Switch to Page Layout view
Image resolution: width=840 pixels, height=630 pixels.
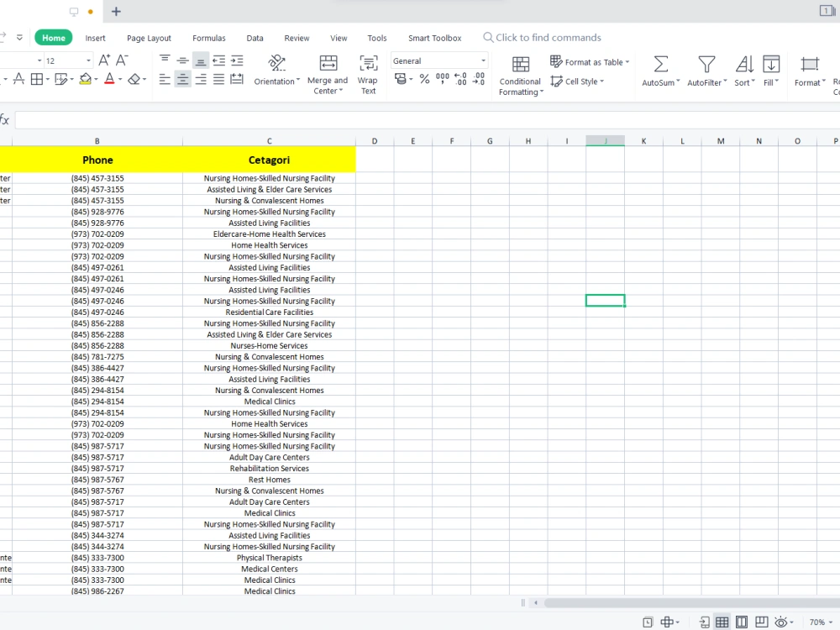pyautogui.click(x=742, y=622)
